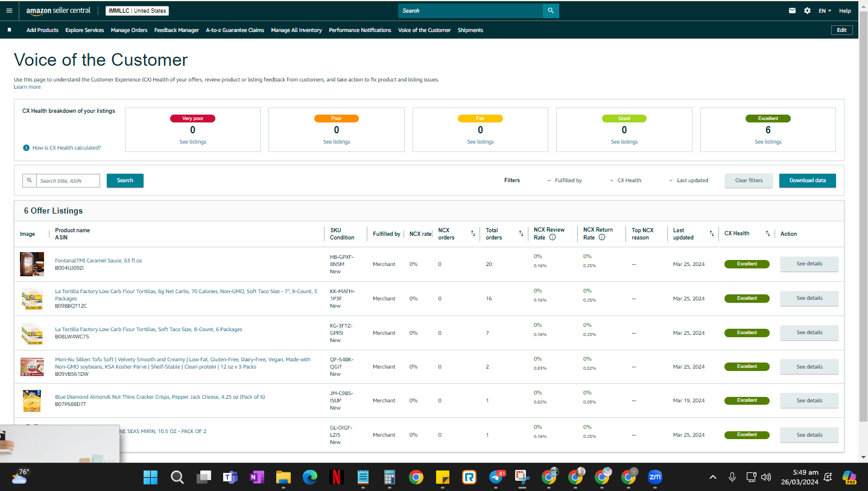Click the info icon next to NCX Return Rate
868x491 pixels.
click(601, 238)
